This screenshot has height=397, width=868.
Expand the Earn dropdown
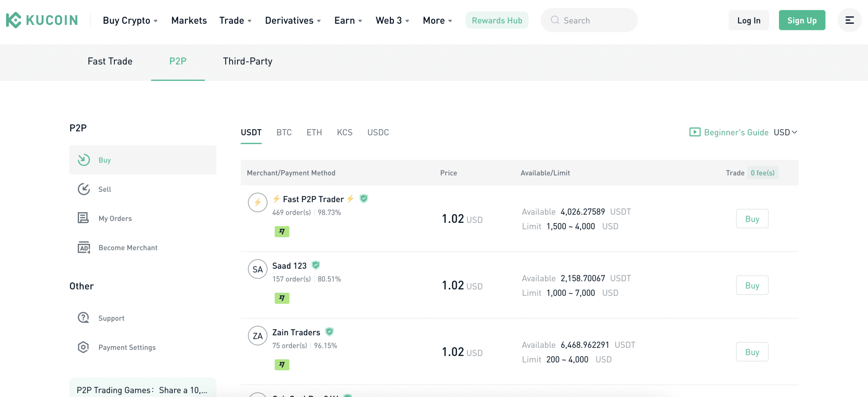(x=348, y=20)
